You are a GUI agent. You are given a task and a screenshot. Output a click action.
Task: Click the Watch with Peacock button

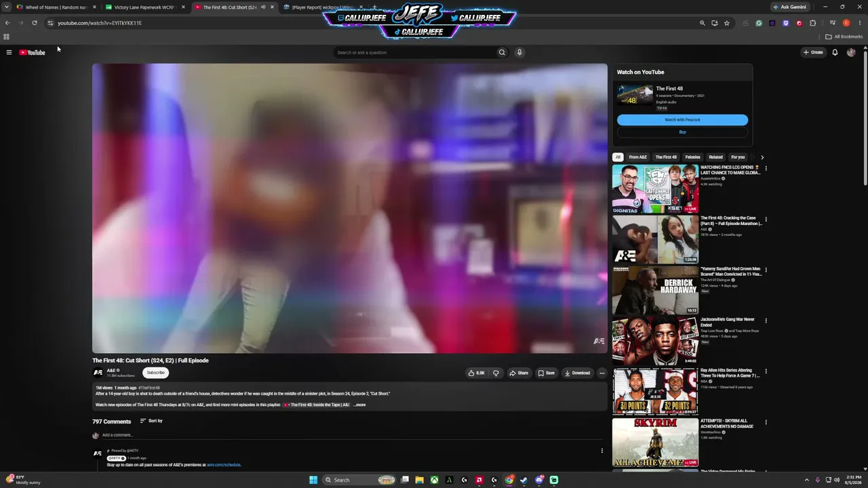click(x=682, y=120)
